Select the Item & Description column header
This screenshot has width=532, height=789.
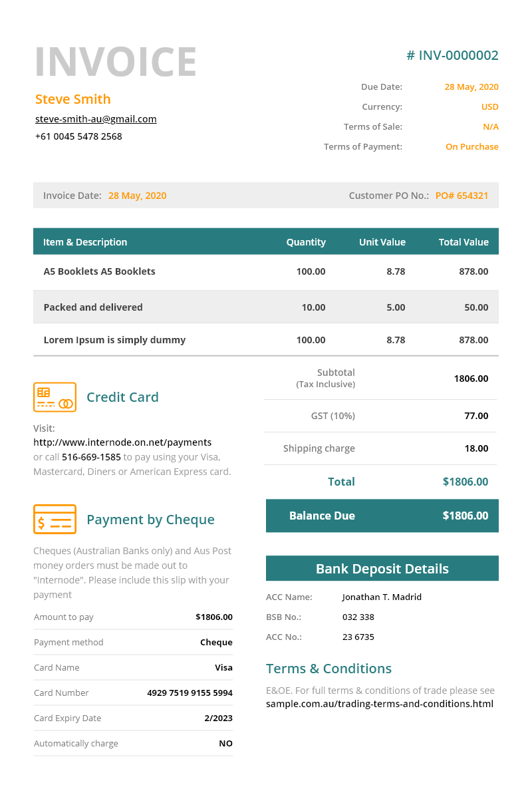[85, 242]
